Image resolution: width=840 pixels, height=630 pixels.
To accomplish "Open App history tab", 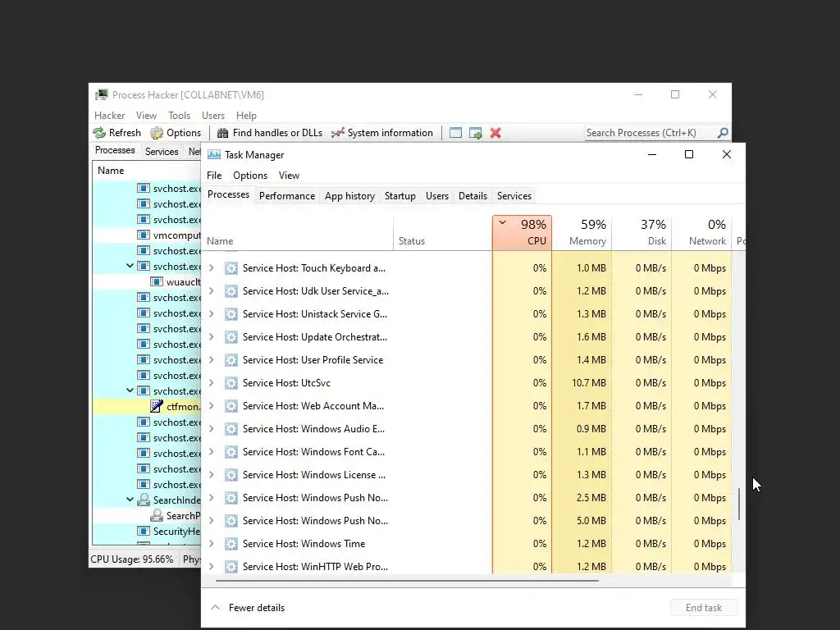I will pyautogui.click(x=349, y=196).
